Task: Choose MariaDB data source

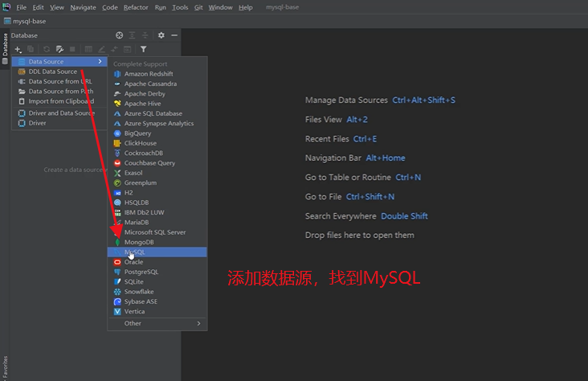Action: click(157, 222)
